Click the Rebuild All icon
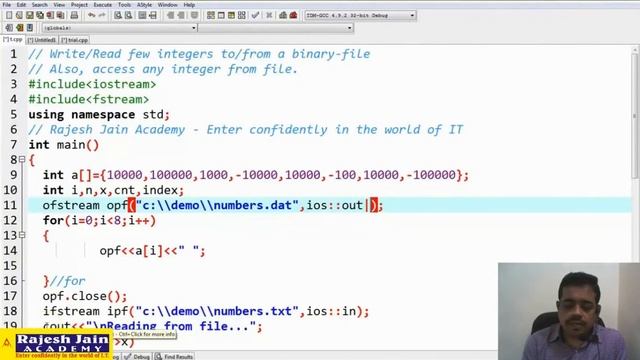This screenshot has width=640, height=360. [242, 16]
